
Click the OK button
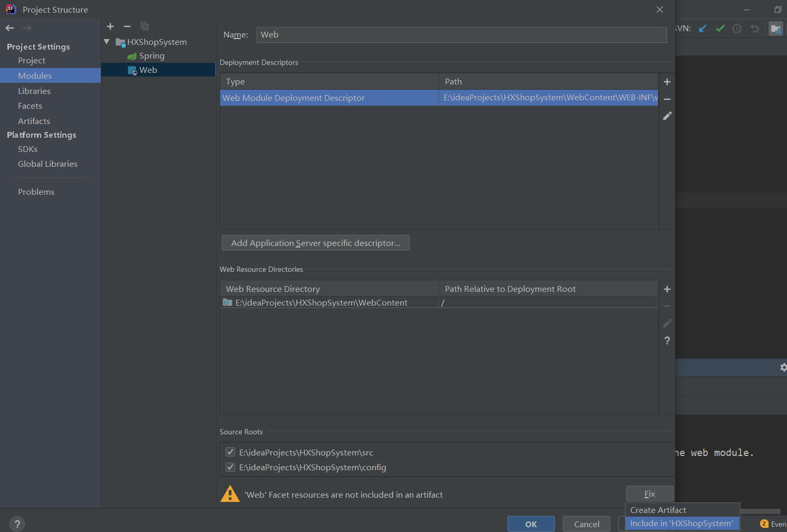point(531,524)
